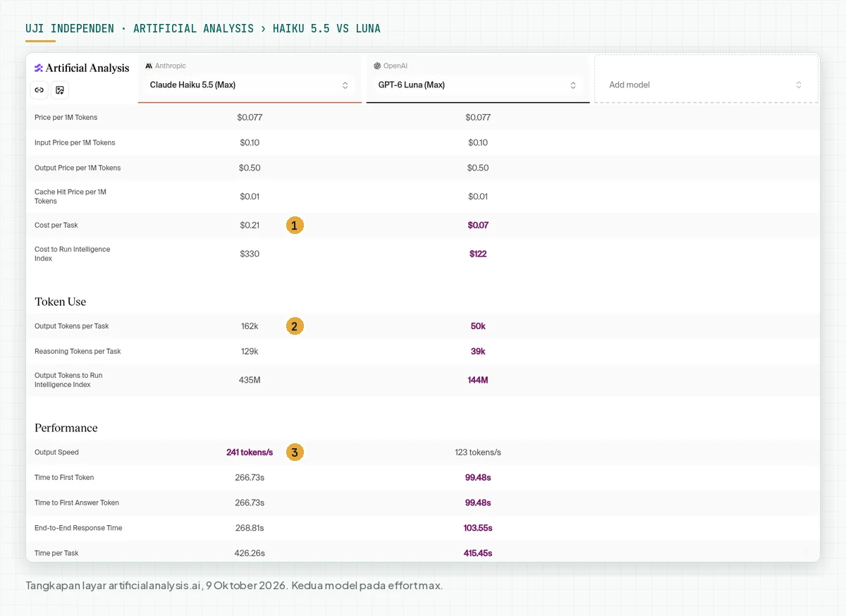Click the Performance section heading
The height and width of the screenshot is (616, 846).
(x=66, y=428)
